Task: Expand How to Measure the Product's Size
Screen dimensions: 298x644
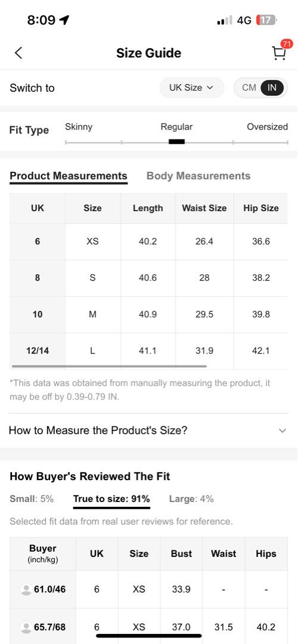Action: 148,431
